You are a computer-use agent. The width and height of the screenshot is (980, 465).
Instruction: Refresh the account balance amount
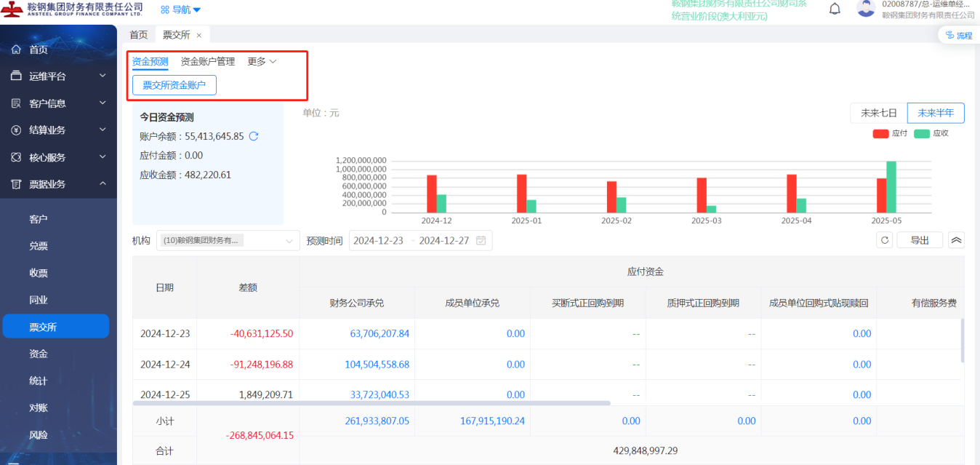[x=254, y=136]
